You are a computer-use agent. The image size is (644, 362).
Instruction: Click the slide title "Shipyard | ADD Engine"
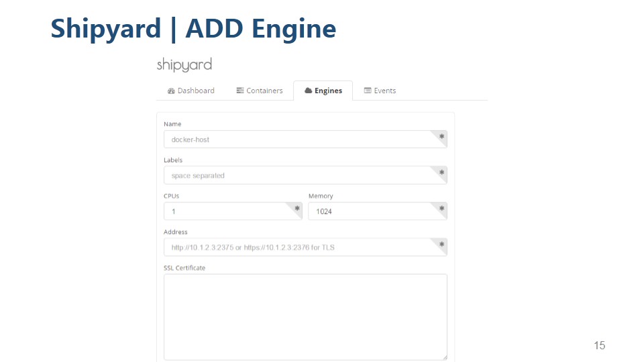click(x=193, y=29)
